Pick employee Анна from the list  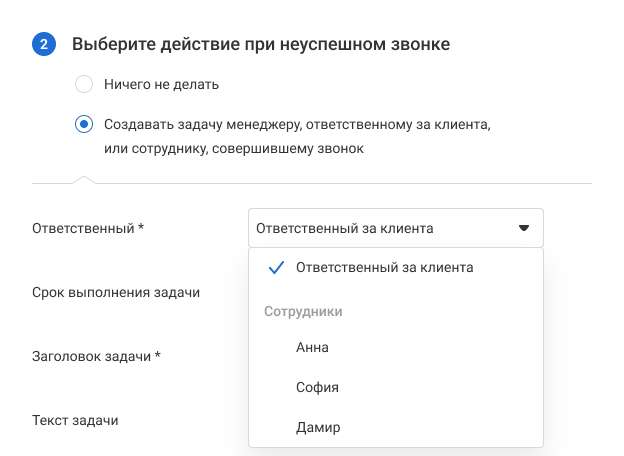coord(312,347)
